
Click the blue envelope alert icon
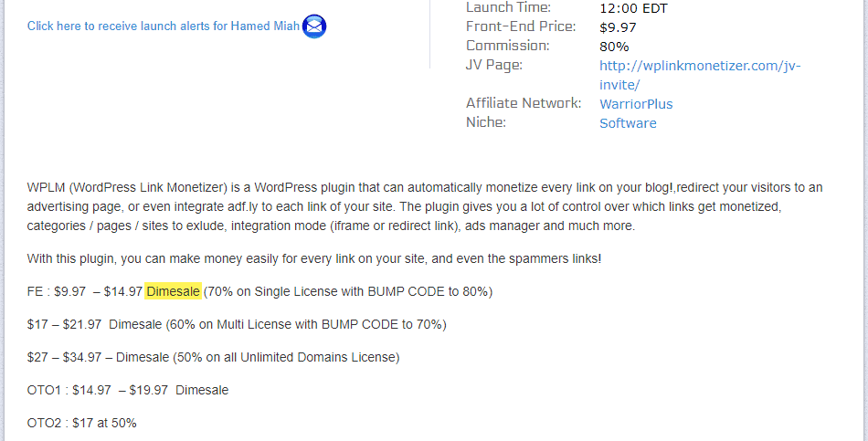(x=314, y=26)
